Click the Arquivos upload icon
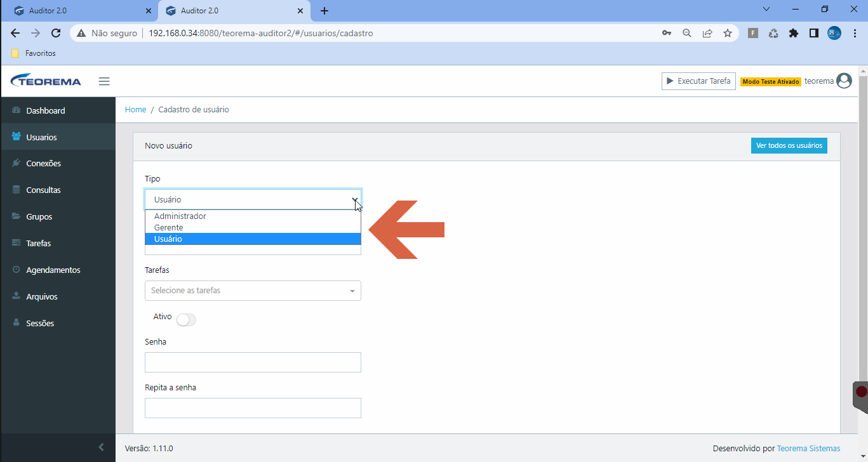Screen dimensions: 868x462 coord(17,296)
